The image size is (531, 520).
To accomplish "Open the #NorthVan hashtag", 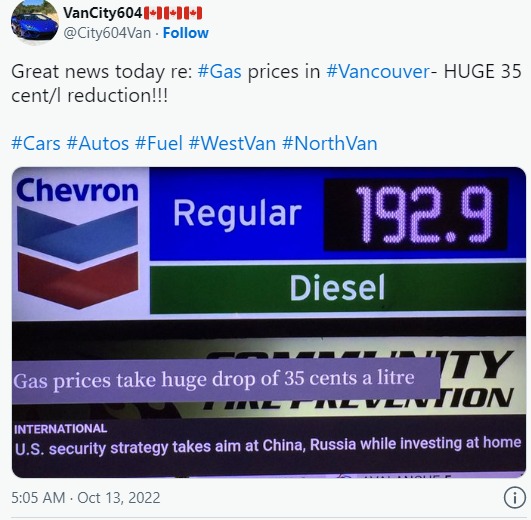I will click(330, 143).
